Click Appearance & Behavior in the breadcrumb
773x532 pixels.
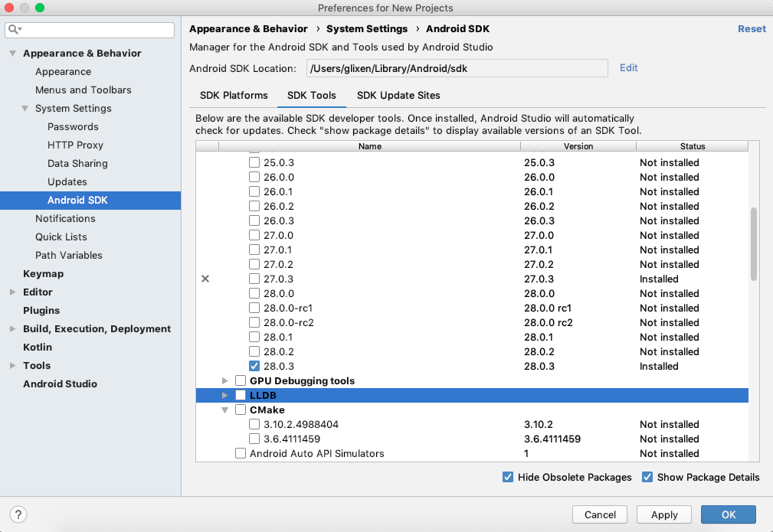(248, 29)
